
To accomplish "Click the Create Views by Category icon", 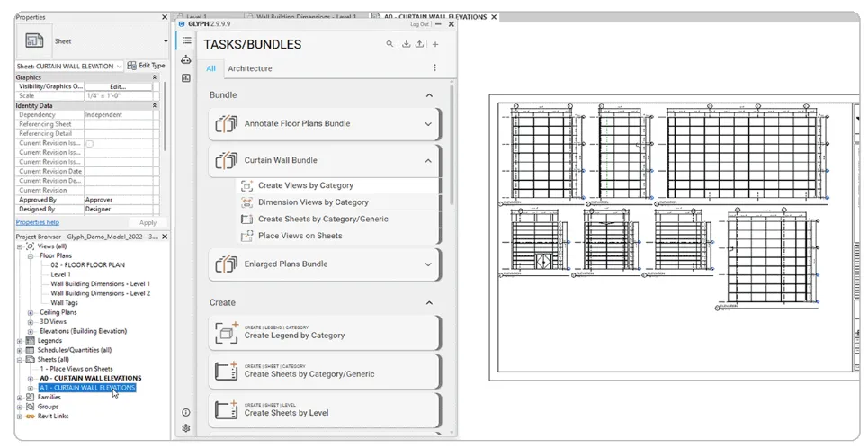I will (246, 186).
